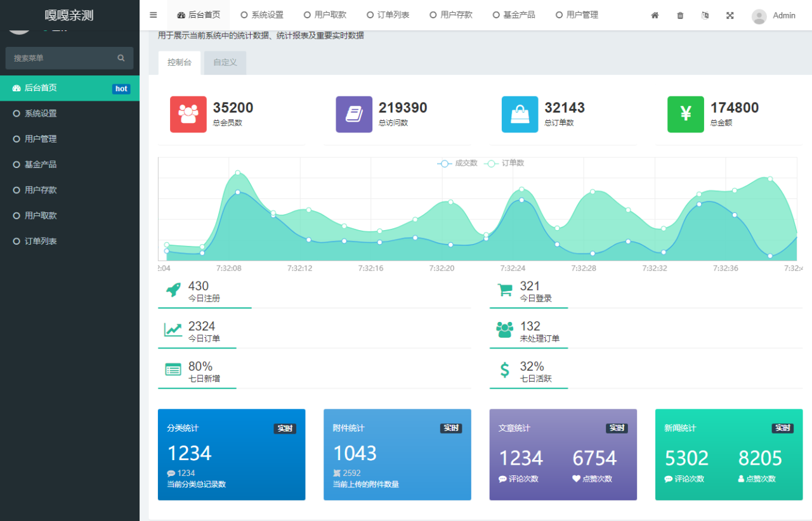Open 基金产品 from the sidebar menu
812x521 pixels.
41,164
